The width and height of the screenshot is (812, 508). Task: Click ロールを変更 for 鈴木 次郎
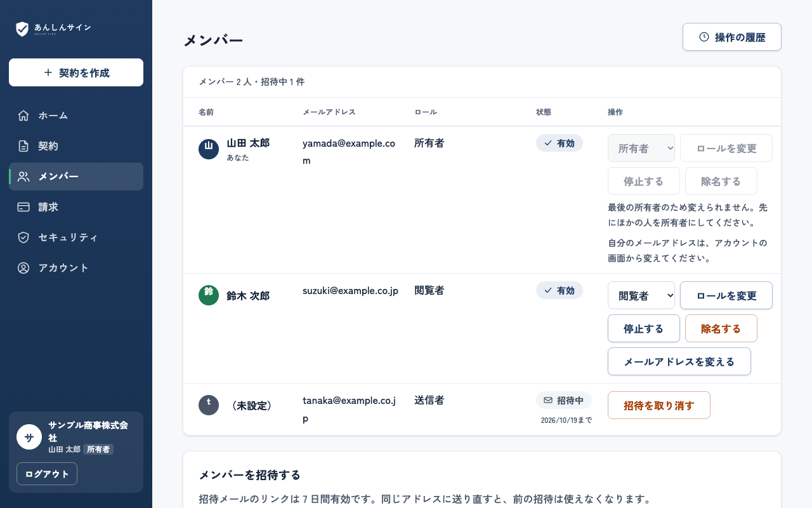726,295
